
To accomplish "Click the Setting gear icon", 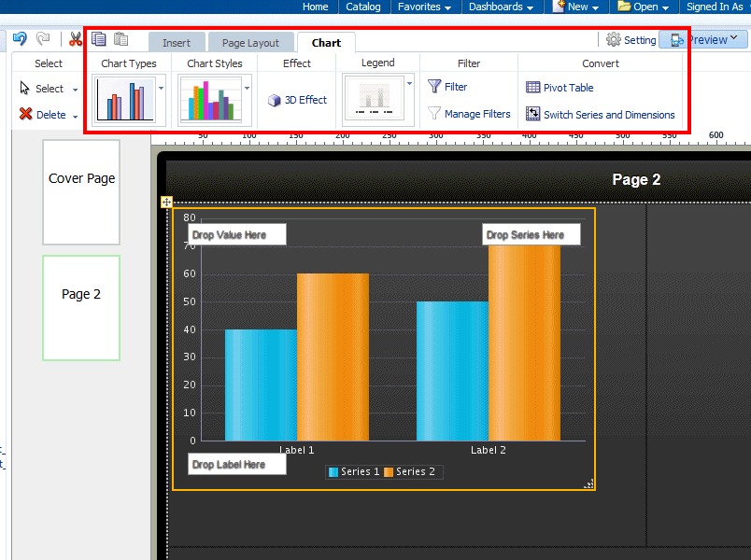I will pos(614,40).
